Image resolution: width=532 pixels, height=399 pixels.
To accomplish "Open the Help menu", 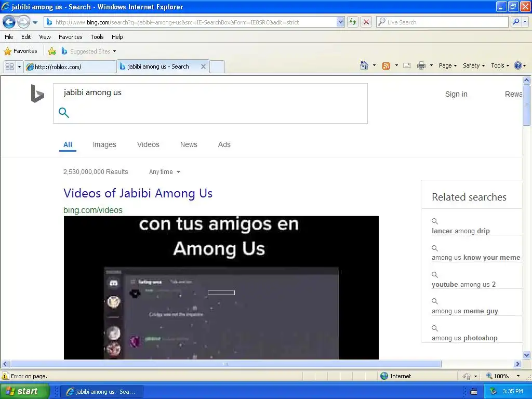I will point(117,37).
